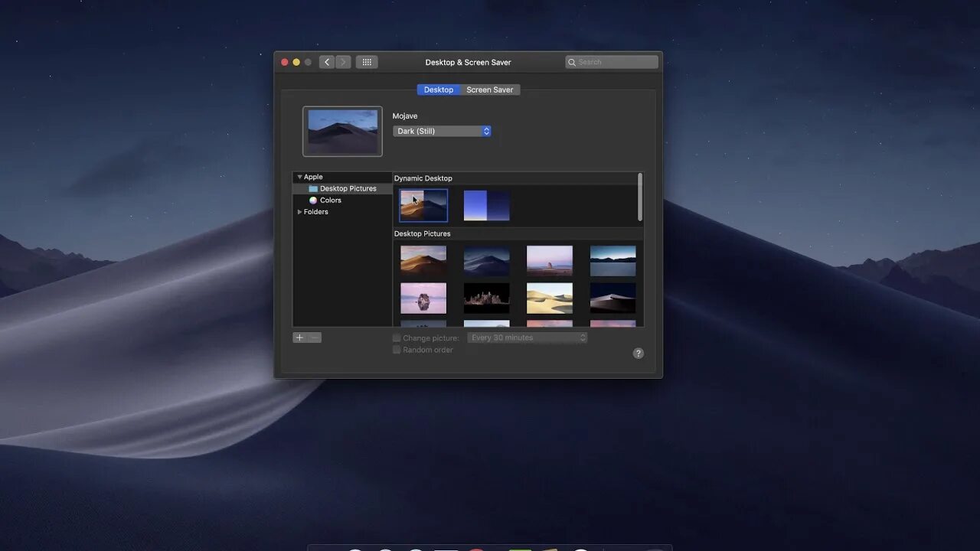980x551 pixels.
Task: Pick the dark night dune picture
Action: [x=612, y=298]
